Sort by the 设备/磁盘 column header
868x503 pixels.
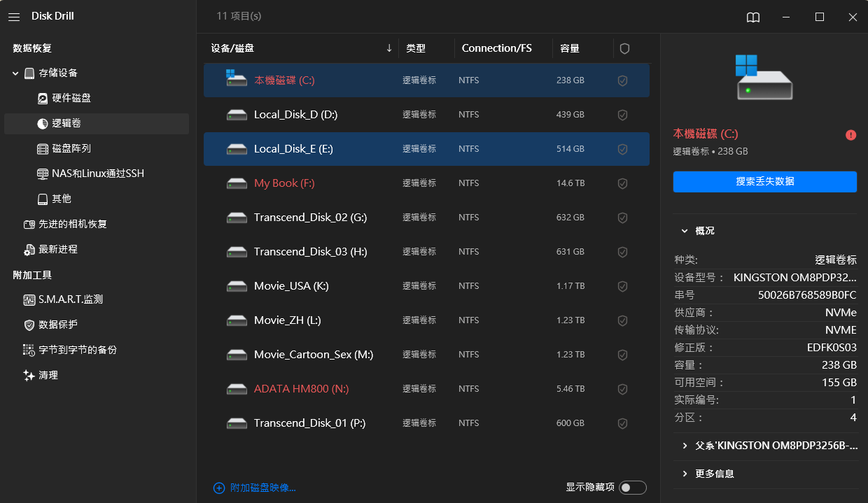pyautogui.click(x=232, y=48)
